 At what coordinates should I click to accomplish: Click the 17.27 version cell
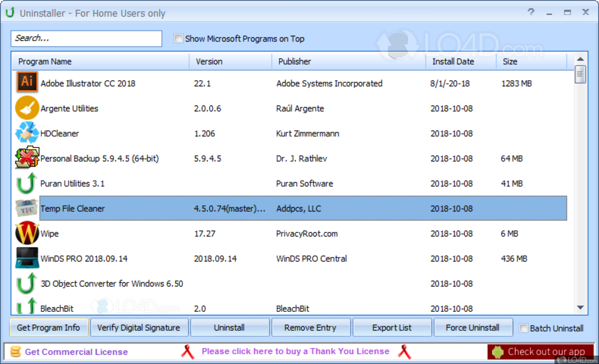coord(205,234)
